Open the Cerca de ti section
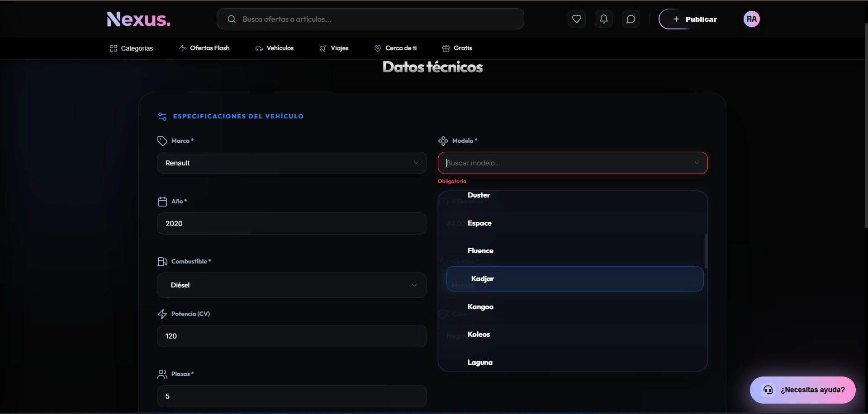The height and width of the screenshot is (414, 868). pos(395,48)
